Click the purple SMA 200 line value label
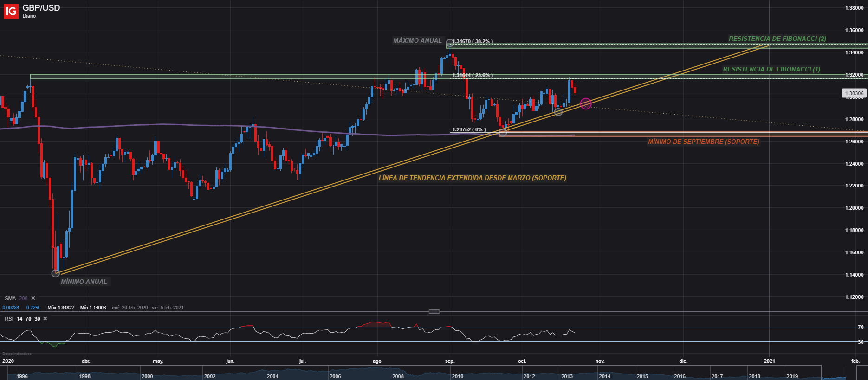Screen dimensions: 868x380 tap(23, 298)
